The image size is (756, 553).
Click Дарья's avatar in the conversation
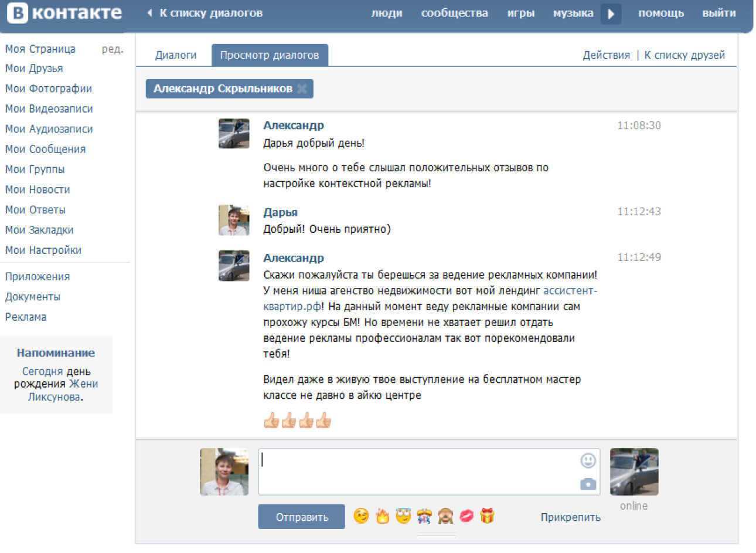tap(233, 220)
